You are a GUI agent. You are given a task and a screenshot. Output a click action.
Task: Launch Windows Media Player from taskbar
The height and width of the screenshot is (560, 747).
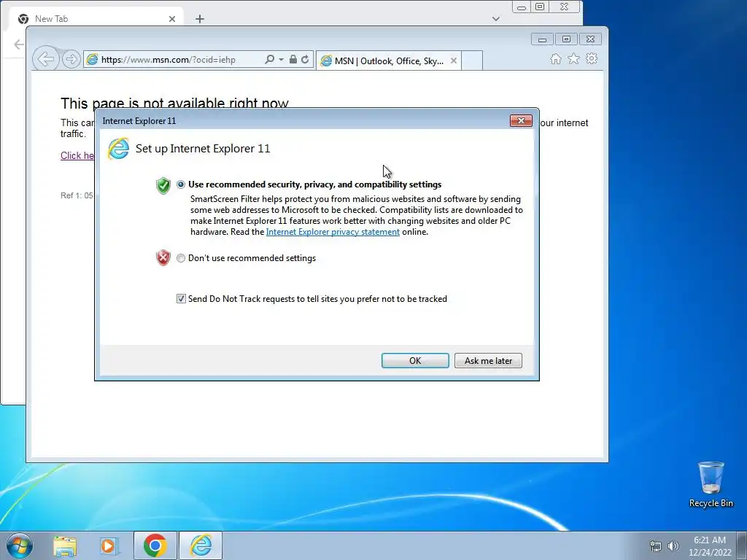tap(108, 545)
